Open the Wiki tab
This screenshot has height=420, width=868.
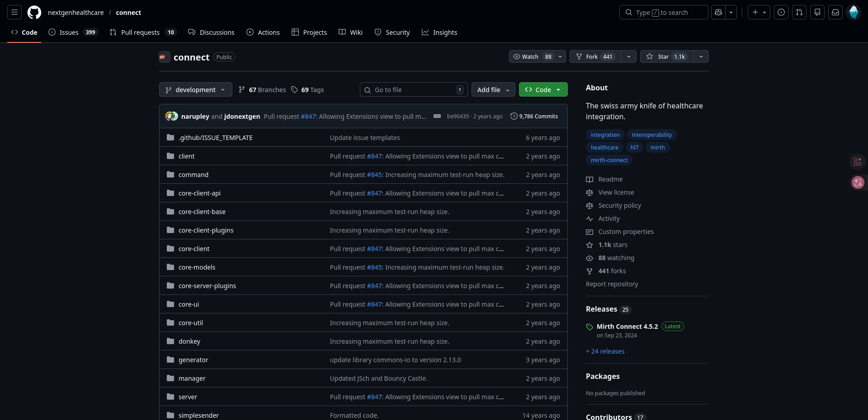[x=350, y=33]
